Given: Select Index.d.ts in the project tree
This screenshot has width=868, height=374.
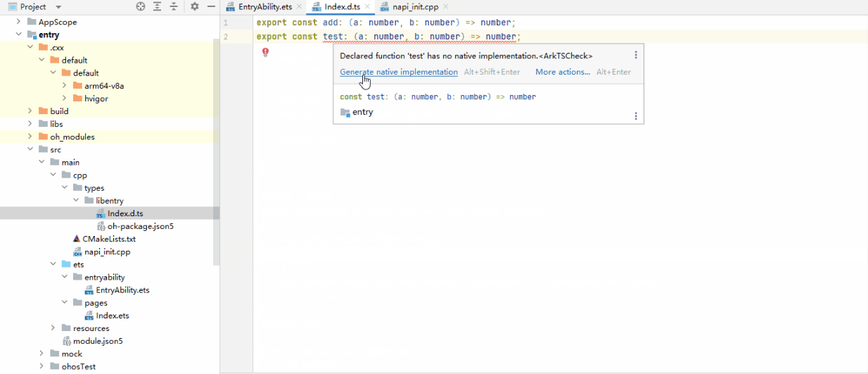Looking at the screenshot, I should click(x=125, y=213).
